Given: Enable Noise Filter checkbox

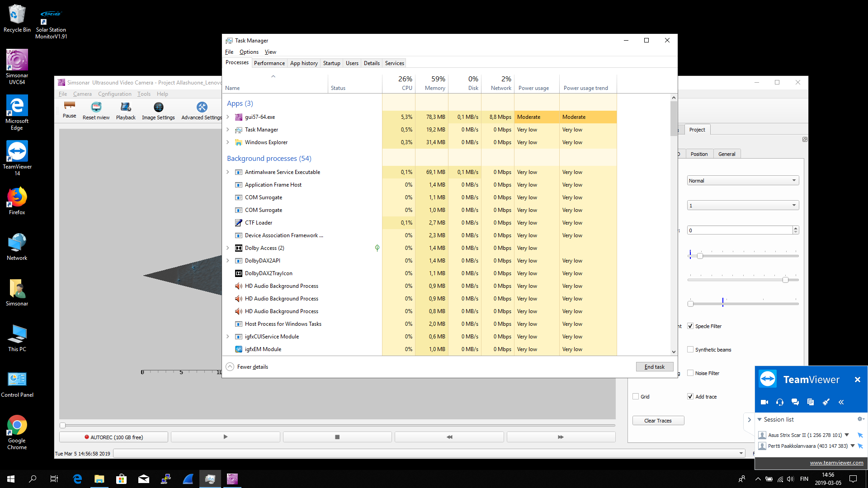Looking at the screenshot, I should click(x=690, y=373).
